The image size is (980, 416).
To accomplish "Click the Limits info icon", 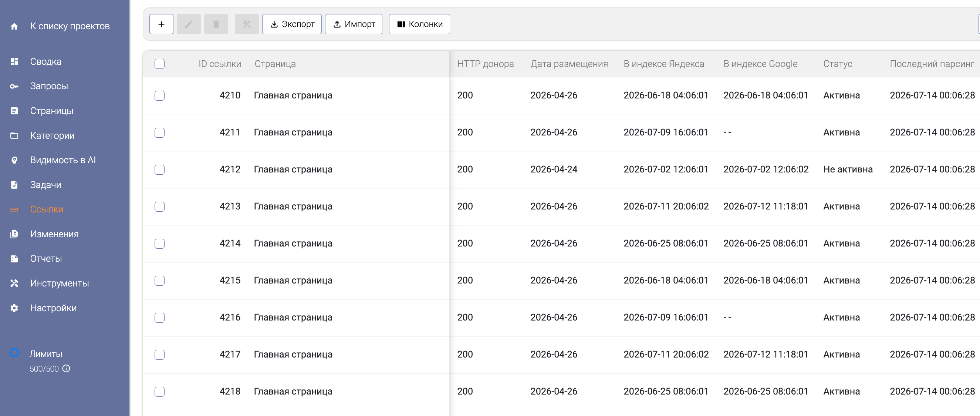I will tap(66, 368).
